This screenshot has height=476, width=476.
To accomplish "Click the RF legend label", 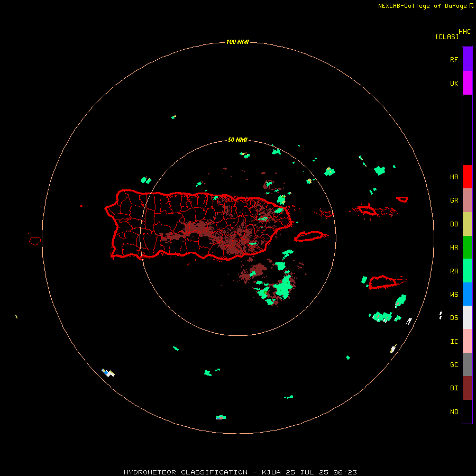I will pos(454,59).
